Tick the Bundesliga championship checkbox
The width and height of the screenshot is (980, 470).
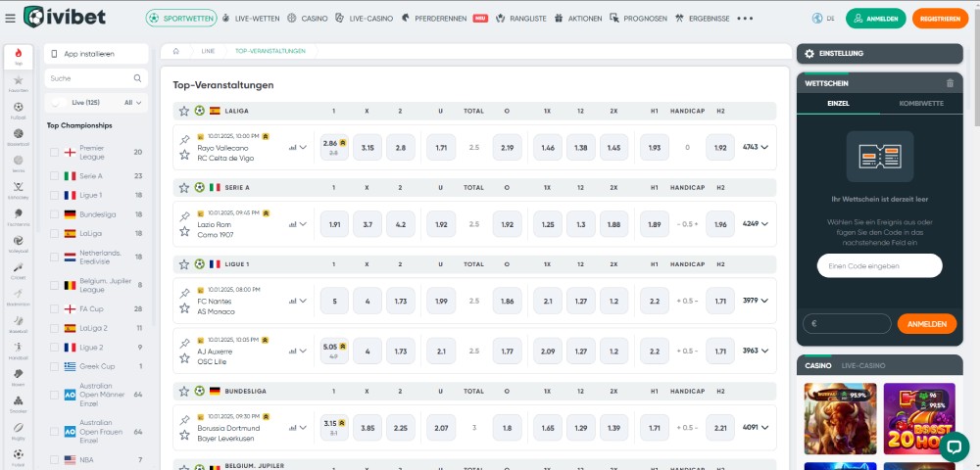[55, 214]
